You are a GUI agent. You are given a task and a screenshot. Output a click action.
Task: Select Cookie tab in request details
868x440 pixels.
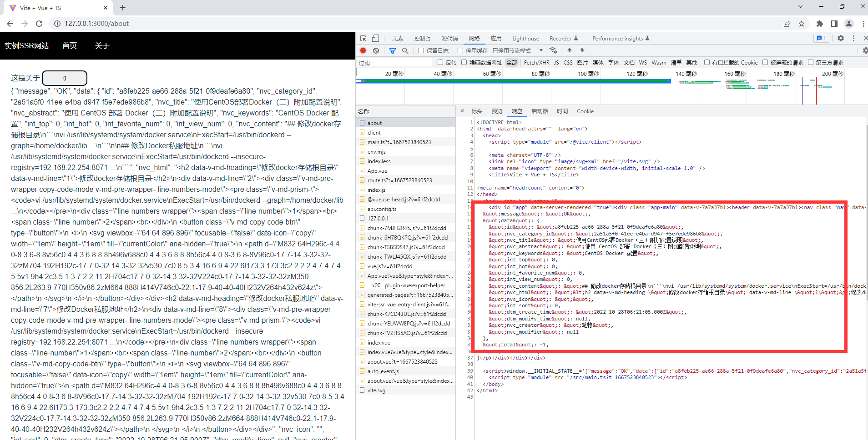pyautogui.click(x=585, y=111)
